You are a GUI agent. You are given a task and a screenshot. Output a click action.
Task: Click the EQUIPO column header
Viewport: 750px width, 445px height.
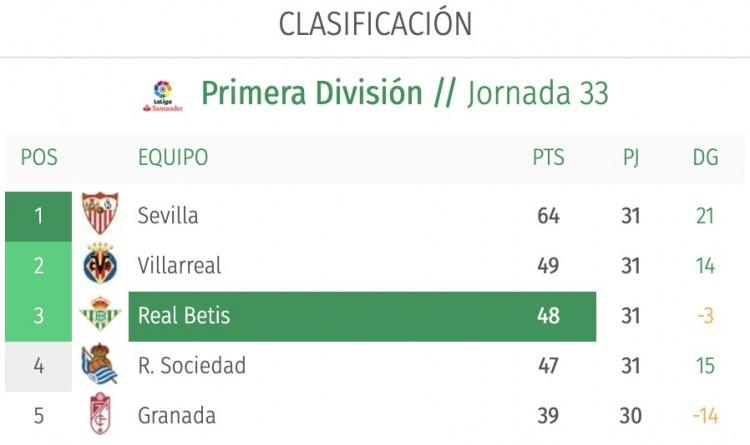coord(173,158)
